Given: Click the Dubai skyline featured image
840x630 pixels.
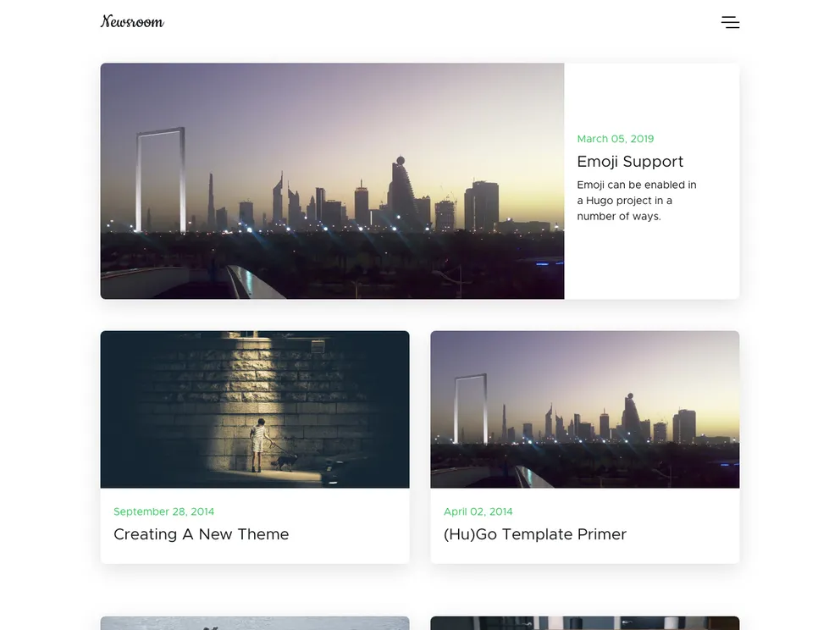Looking at the screenshot, I should click(x=332, y=180).
